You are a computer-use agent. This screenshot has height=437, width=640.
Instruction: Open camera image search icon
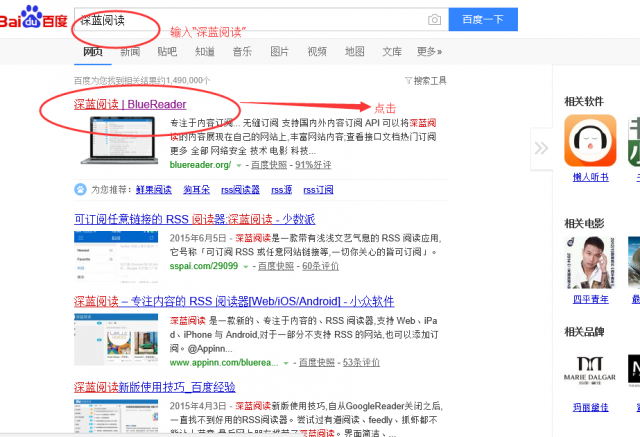434,20
